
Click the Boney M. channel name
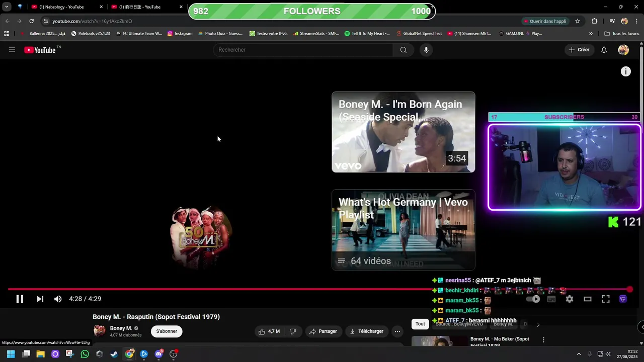point(121,328)
